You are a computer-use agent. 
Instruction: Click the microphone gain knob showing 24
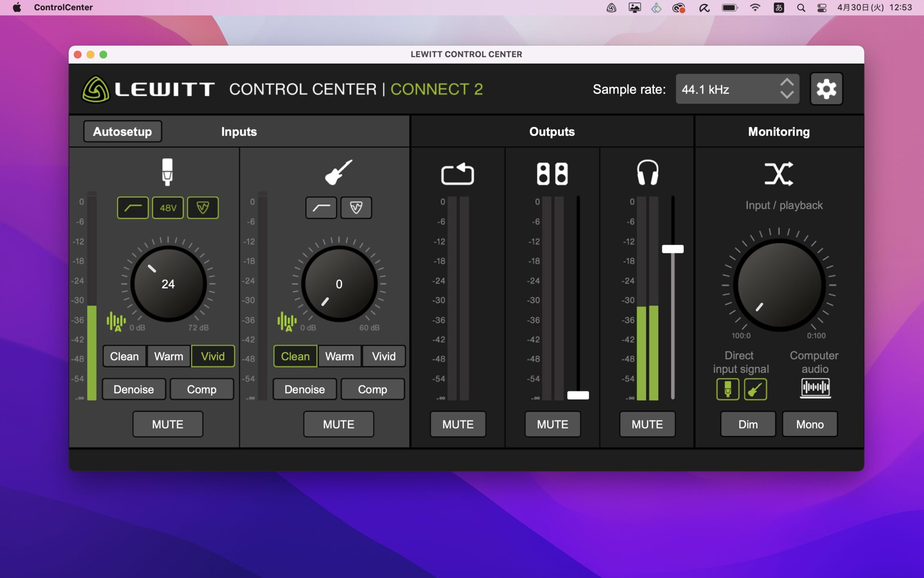tap(169, 284)
